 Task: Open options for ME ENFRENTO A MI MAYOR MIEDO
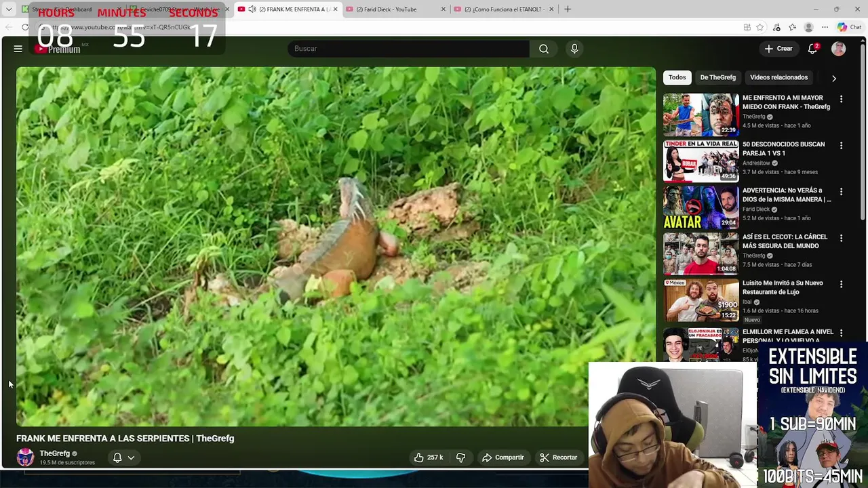click(841, 99)
